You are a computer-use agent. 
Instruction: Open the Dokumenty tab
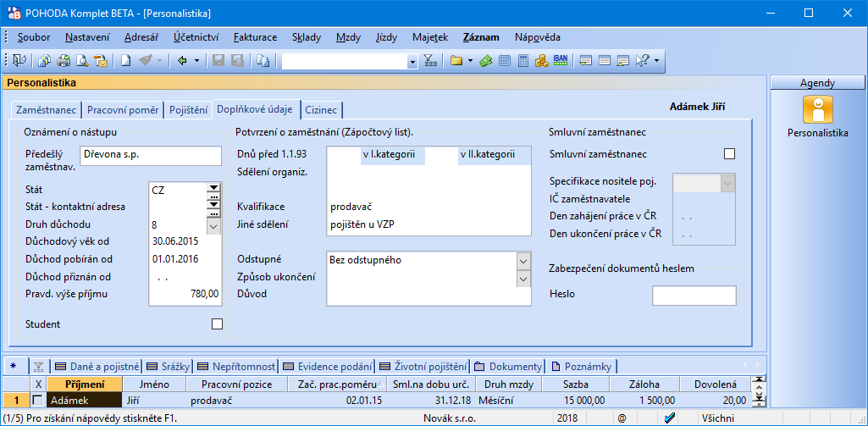coord(507,366)
